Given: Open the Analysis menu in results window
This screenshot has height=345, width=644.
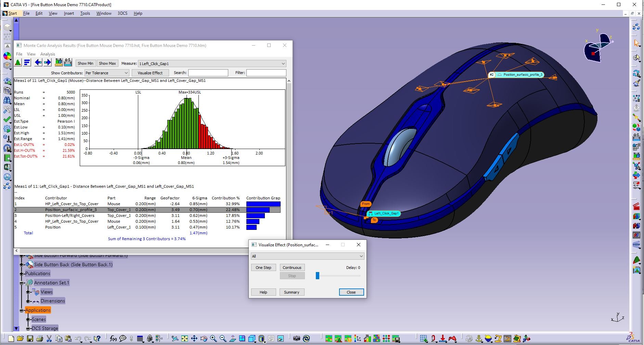Looking at the screenshot, I should pyautogui.click(x=48, y=54).
